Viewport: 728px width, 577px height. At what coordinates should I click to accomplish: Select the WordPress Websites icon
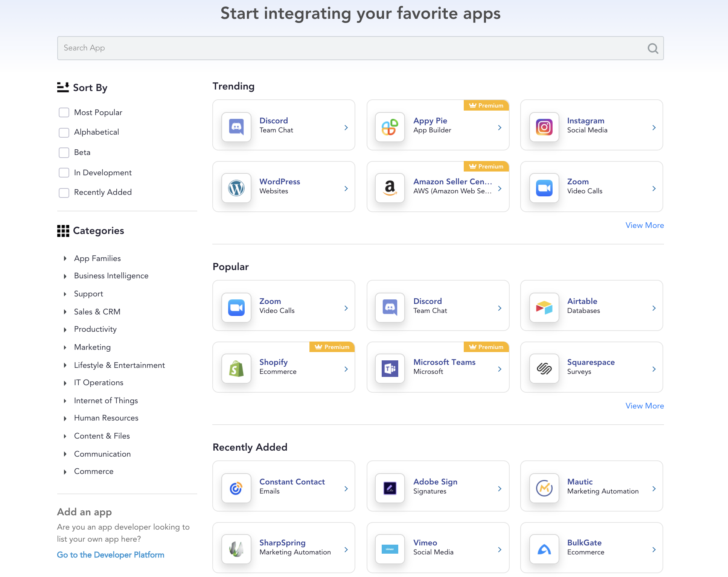click(236, 187)
